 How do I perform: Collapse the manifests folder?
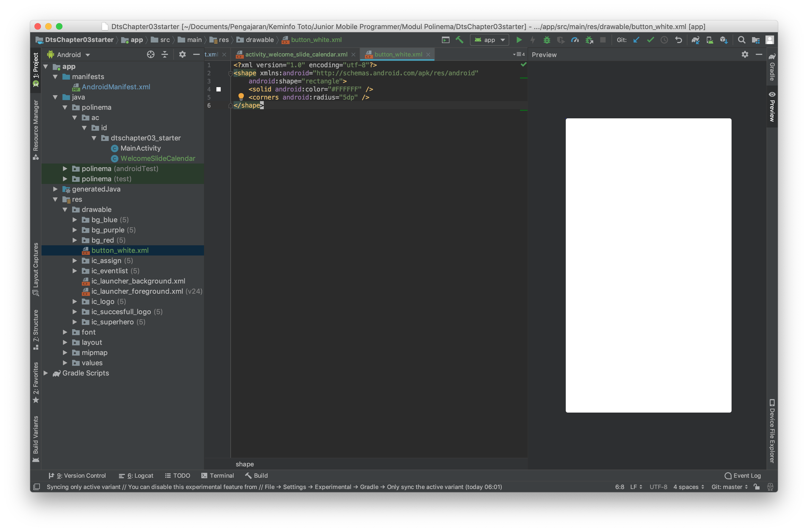click(x=55, y=77)
